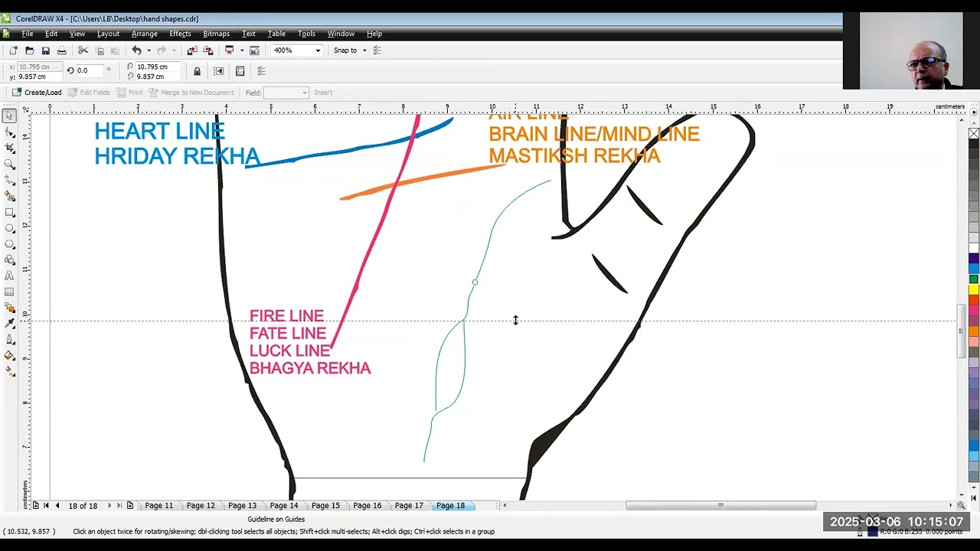This screenshot has width=980, height=551.
Task: Go to previous page arrow
Action: 57,506
